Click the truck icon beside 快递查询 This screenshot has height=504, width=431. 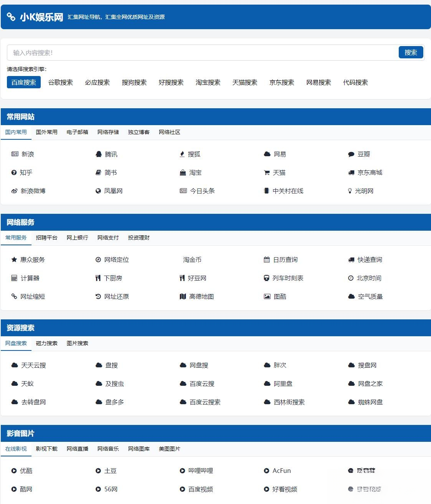[x=351, y=259]
